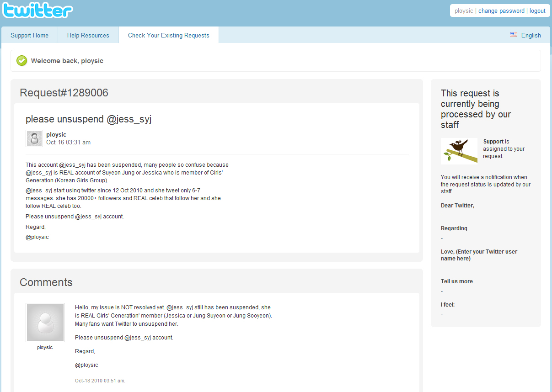Screen dimensions: 552x392
Task: Click the 'I feel:' label
Action: tap(448, 305)
